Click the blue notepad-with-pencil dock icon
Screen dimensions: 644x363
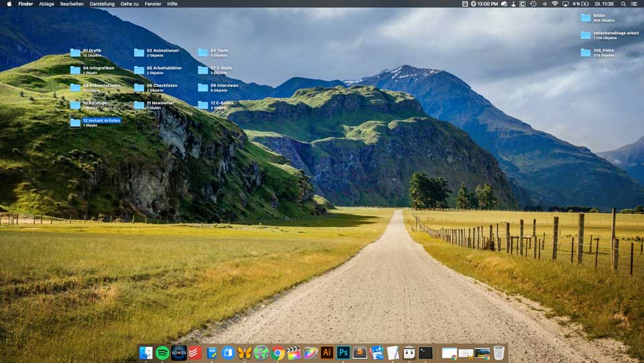coord(211,353)
